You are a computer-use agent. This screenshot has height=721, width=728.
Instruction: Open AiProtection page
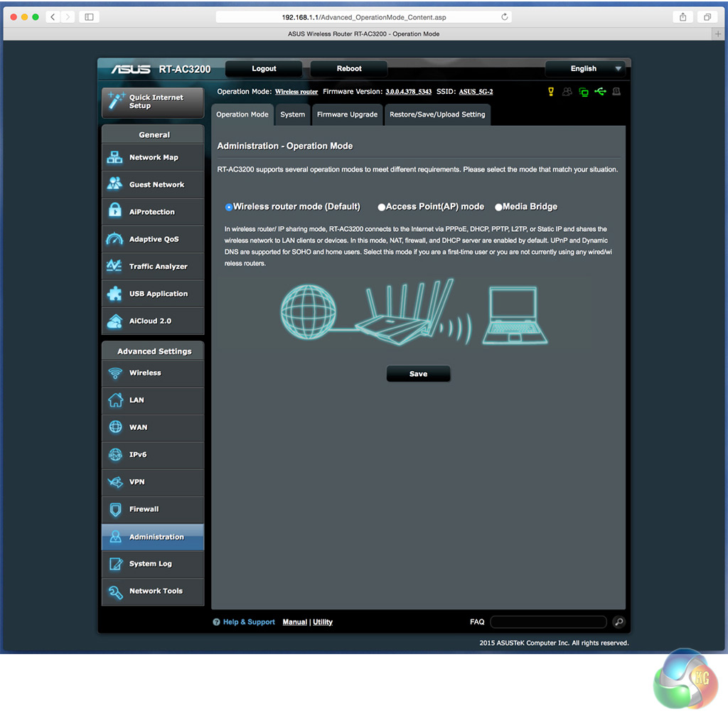click(153, 212)
